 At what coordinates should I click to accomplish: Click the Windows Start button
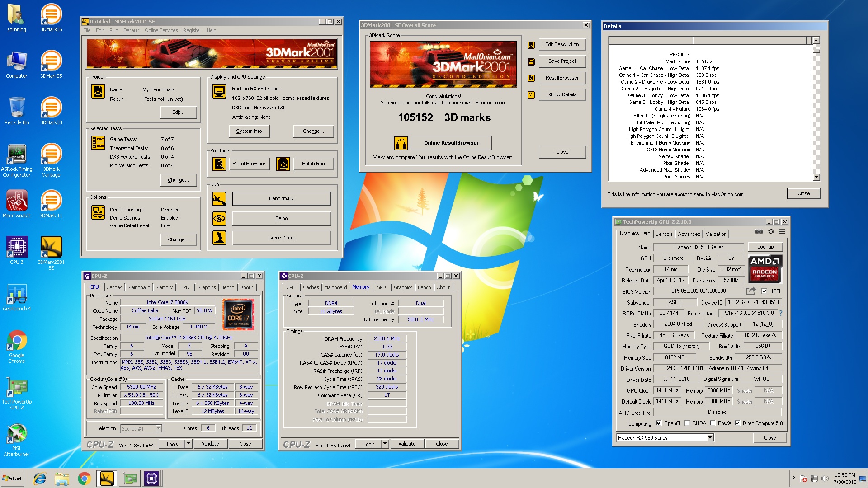[x=13, y=479]
